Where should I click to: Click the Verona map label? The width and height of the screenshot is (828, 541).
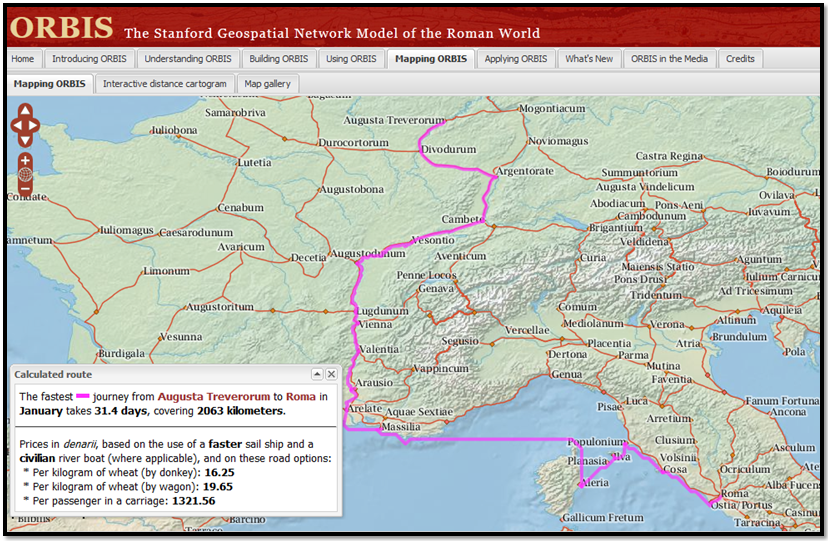click(x=667, y=324)
